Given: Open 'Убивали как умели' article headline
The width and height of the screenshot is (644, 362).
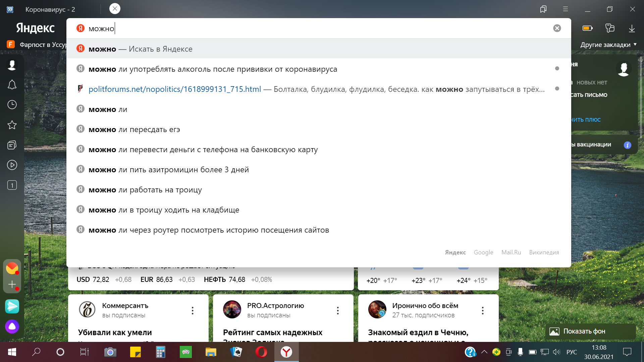Looking at the screenshot, I should coord(115,333).
